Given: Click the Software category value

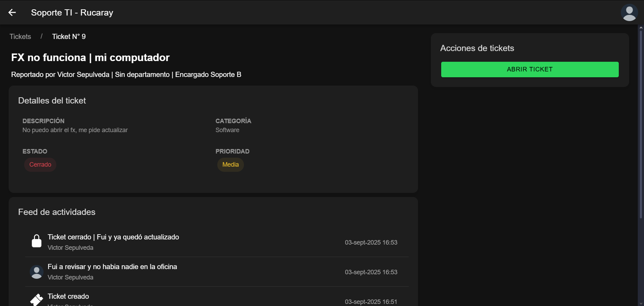Looking at the screenshot, I should (x=227, y=130).
